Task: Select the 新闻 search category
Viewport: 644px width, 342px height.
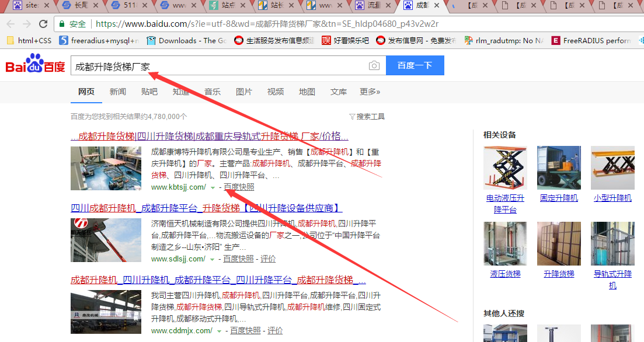Action: point(118,92)
